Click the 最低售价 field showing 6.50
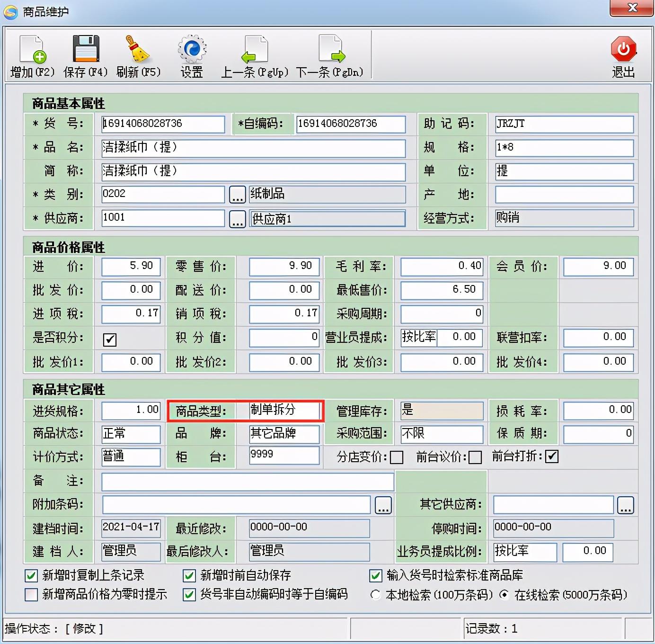The image size is (655, 644). [442, 290]
